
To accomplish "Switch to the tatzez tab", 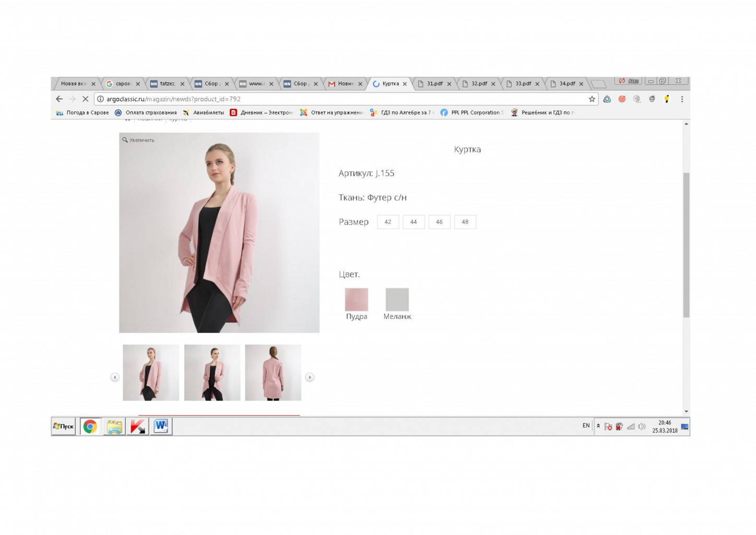I will click(x=168, y=84).
